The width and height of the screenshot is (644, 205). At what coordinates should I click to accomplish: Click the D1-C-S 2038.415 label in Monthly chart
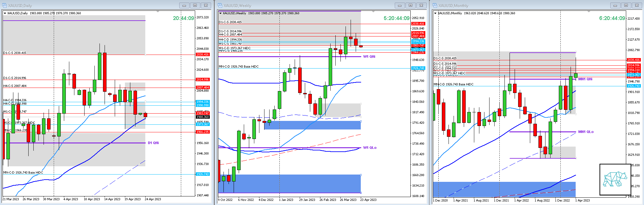click(445, 58)
